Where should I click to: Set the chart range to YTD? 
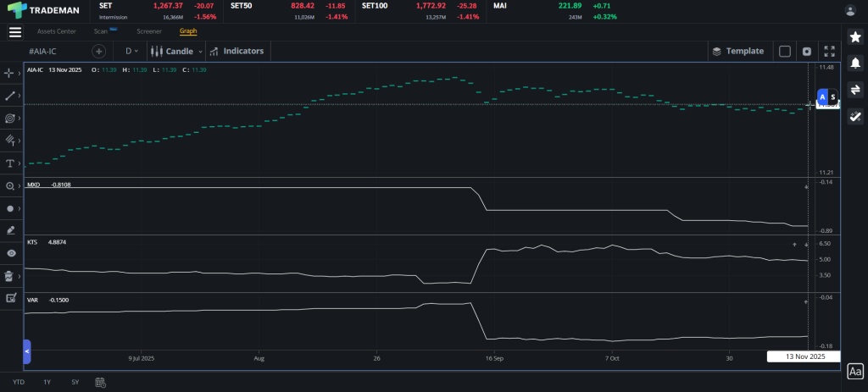point(19,383)
